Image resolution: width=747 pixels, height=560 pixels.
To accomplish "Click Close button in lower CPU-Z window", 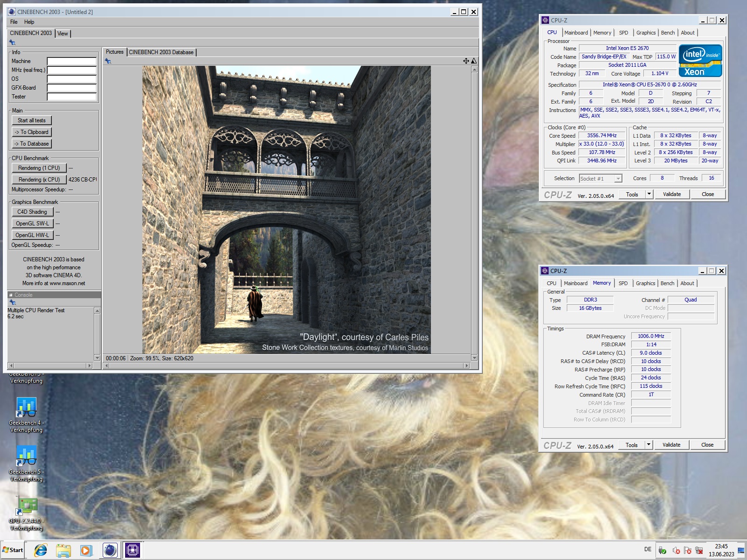I will click(x=707, y=445).
